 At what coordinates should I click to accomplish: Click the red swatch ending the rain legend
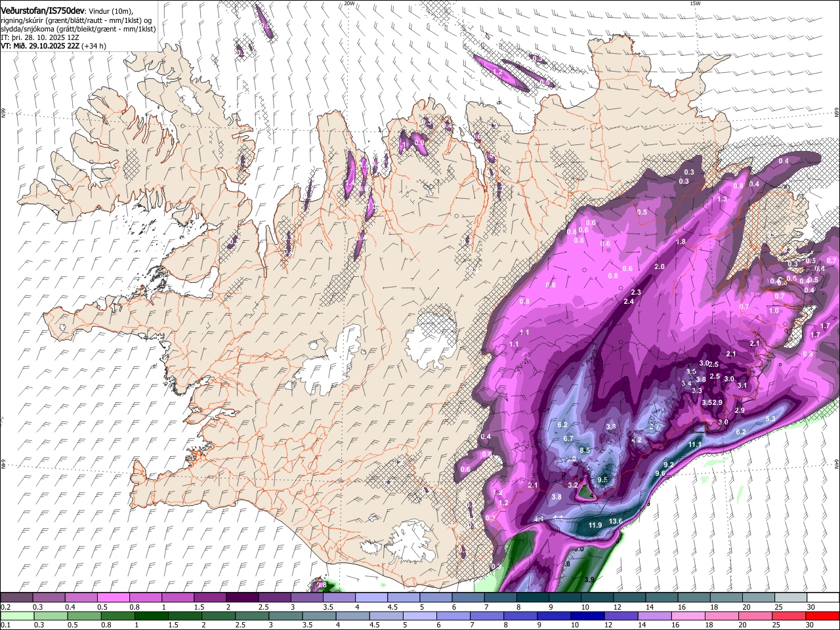[822, 616]
